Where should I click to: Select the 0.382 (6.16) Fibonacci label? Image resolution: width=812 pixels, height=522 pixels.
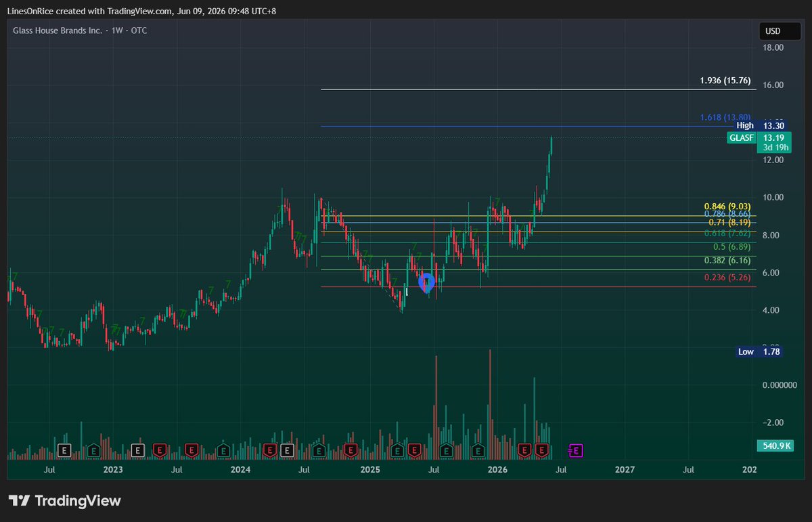(x=727, y=261)
